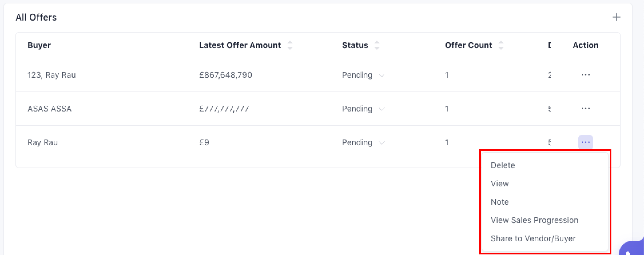Expand Pending status for ASAS ASSA
644x255 pixels.
[381, 109]
